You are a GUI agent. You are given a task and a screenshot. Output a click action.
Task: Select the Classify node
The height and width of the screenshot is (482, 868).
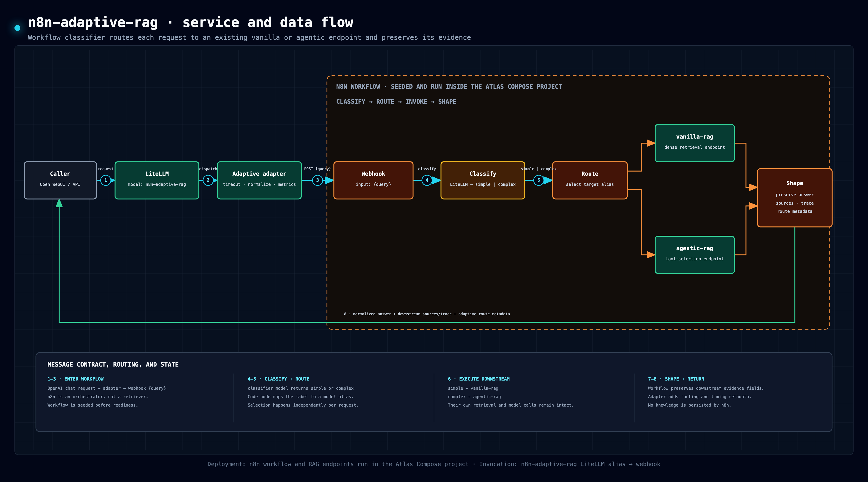(482, 180)
